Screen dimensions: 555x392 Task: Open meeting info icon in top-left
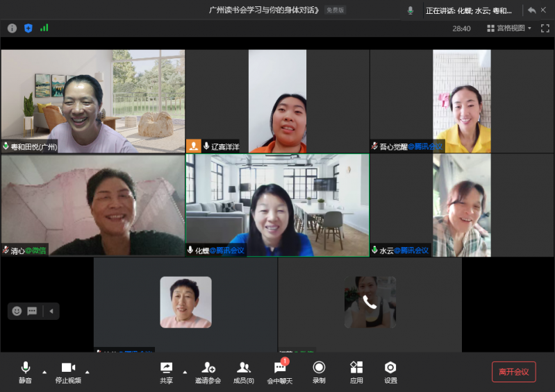[x=12, y=28]
